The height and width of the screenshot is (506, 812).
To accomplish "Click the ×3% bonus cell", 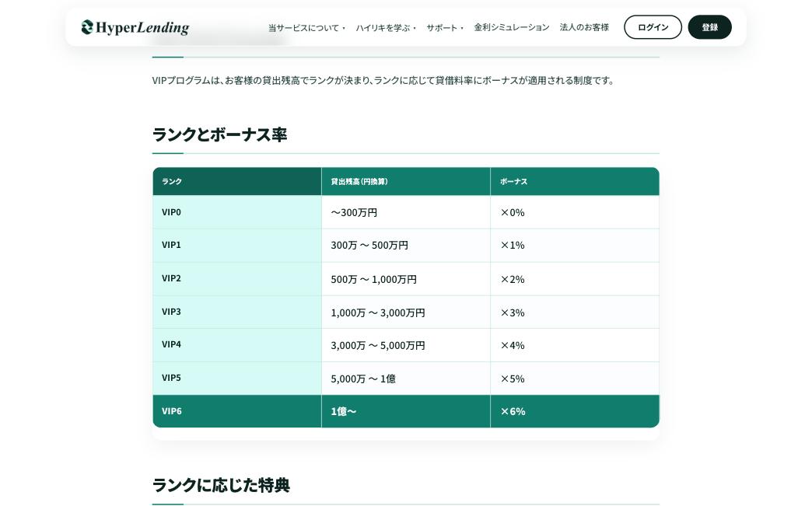I will (x=575, y=312).
